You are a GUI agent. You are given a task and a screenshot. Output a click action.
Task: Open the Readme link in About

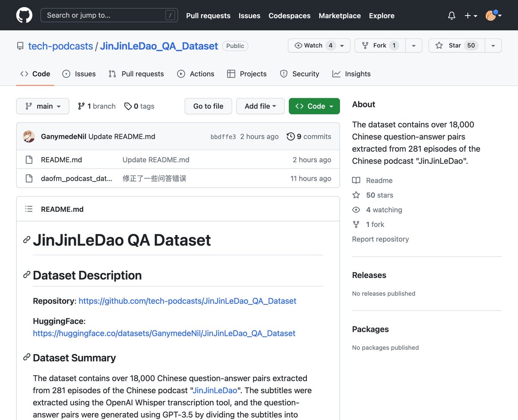pos(373,180)
